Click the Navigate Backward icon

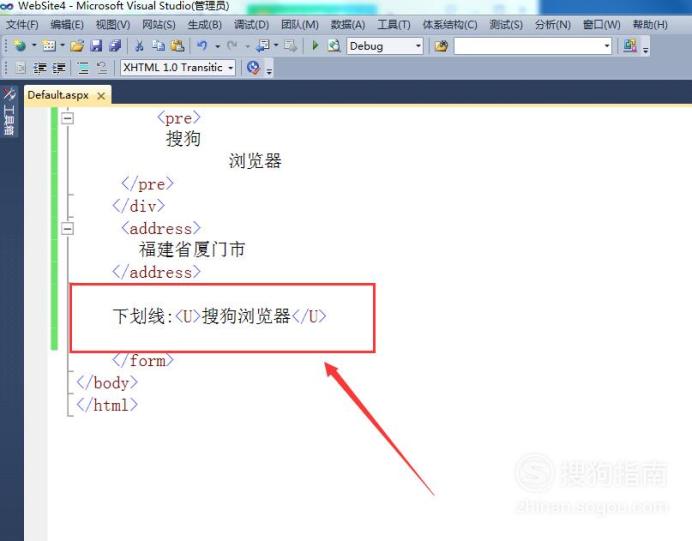point(263,45)
